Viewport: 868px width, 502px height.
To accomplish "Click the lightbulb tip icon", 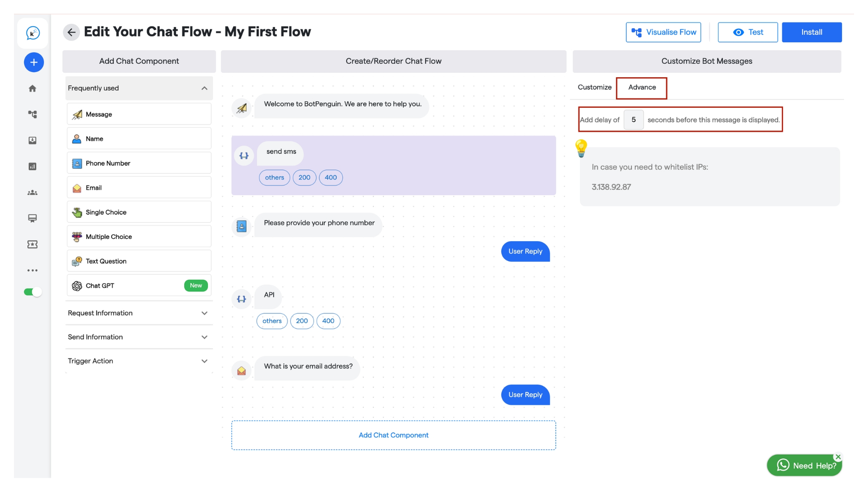I will click(581, 148).
